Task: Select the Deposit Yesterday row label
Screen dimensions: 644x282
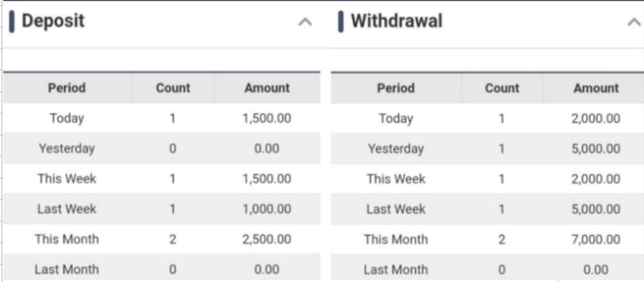Action: (67, 148)
